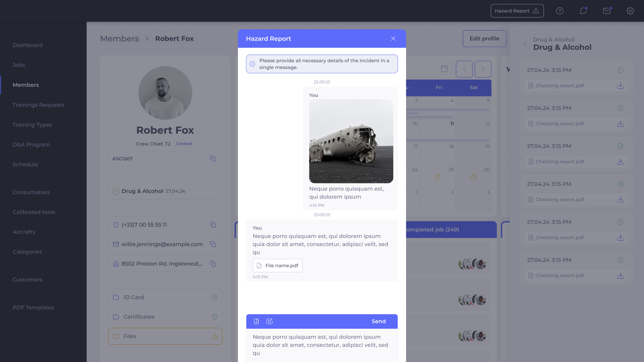Open Schedule in the sidebar menu
This screenshot has width=644, height=362.
pos(25,165)
